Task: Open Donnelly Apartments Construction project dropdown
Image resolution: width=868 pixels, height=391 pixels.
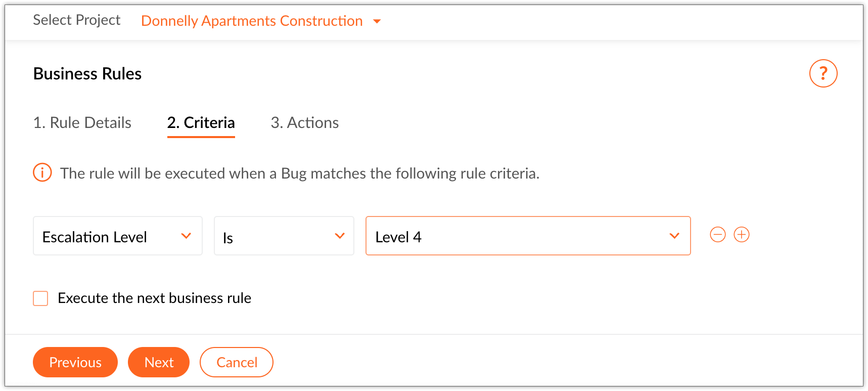Action: pyautogui.click(x=252, y=21)
